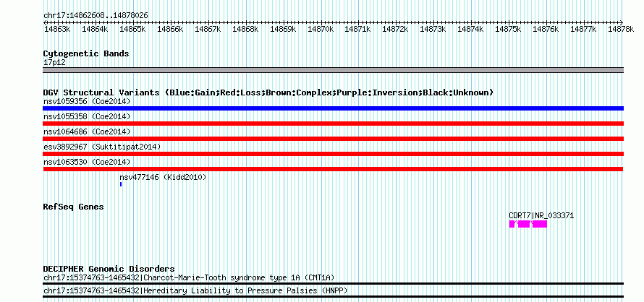Click the 14874k ruler tick label
644x302 pixels.
tap(470, 29)
